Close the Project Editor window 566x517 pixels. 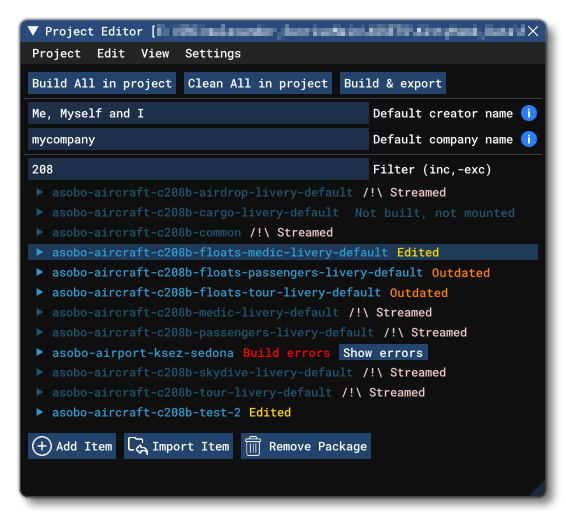coord(533,31)
